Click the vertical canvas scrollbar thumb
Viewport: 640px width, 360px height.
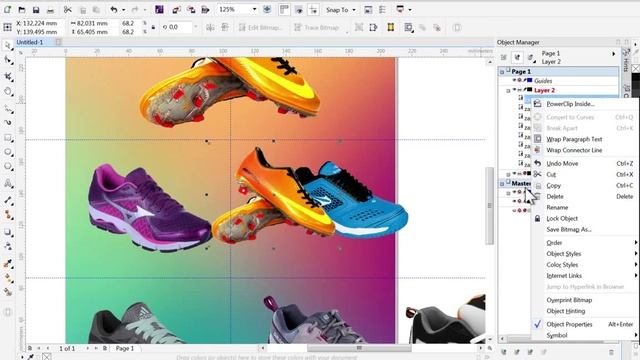489,206
